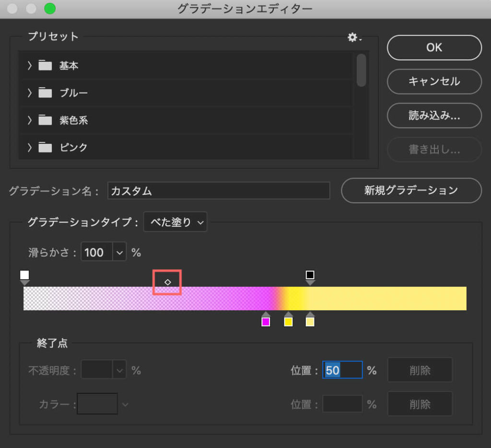The width and height of the screenshot is (491, 448).
Task: Click the グラデーション名 text field
Action: [219, 190]
